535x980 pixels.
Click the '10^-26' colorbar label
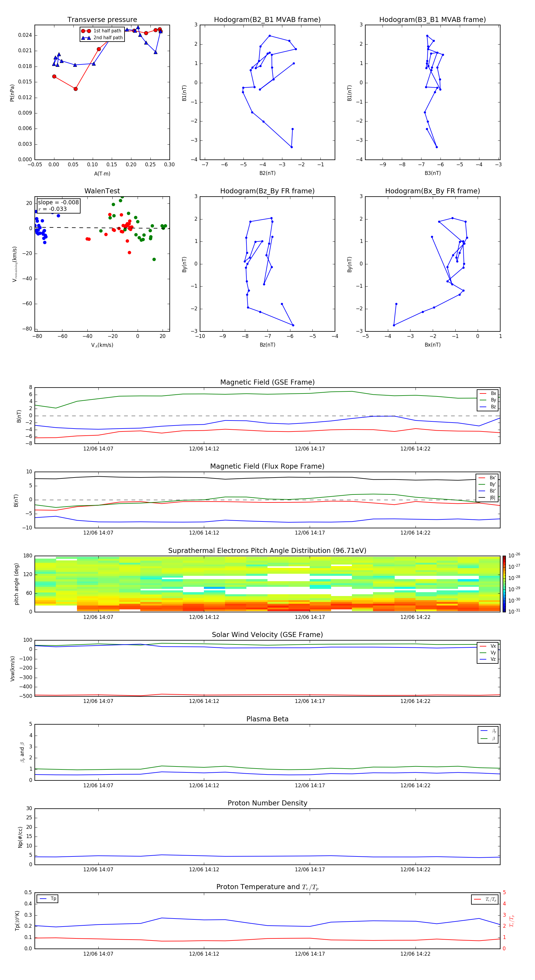514,555
